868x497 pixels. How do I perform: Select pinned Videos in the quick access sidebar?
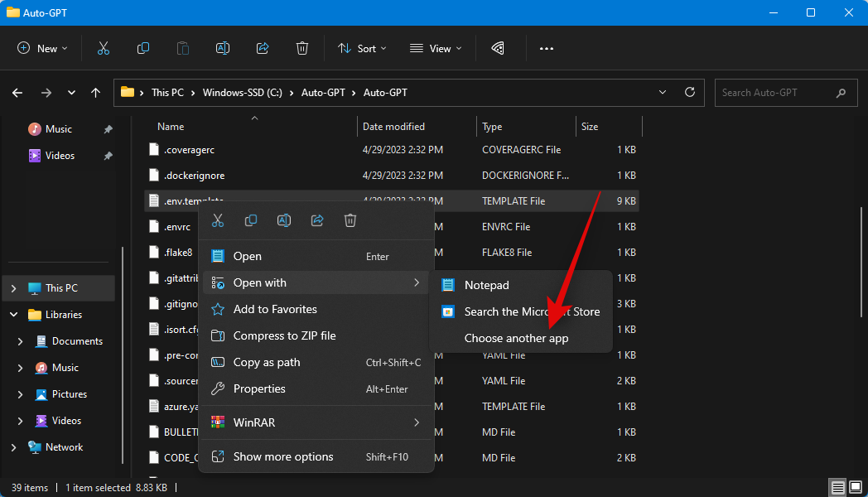[x=60, y=156]
